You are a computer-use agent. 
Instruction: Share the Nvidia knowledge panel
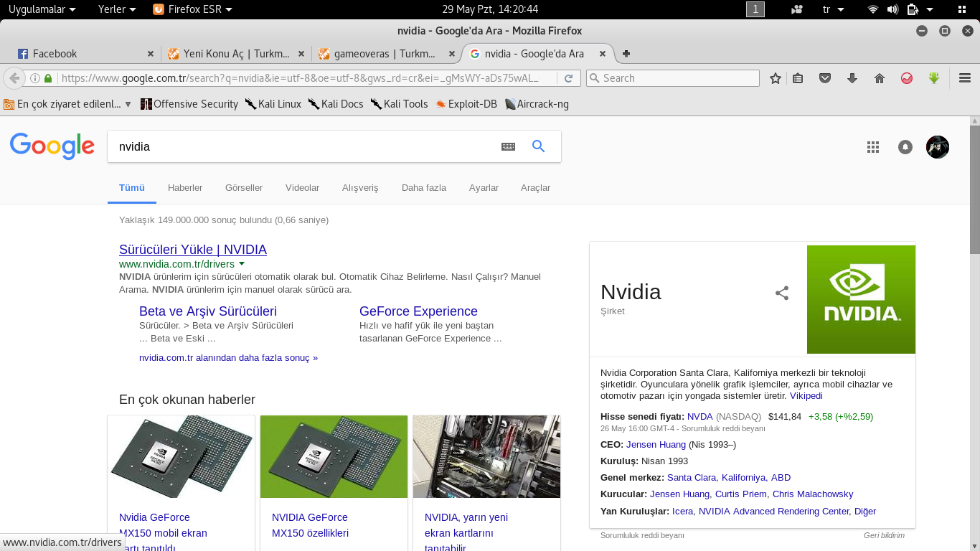click(x=782, y=293)
